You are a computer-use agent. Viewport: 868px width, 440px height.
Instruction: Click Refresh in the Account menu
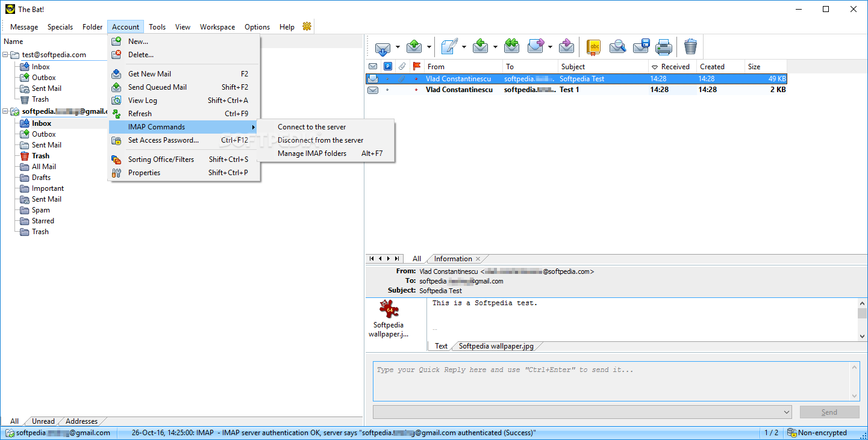183,114
